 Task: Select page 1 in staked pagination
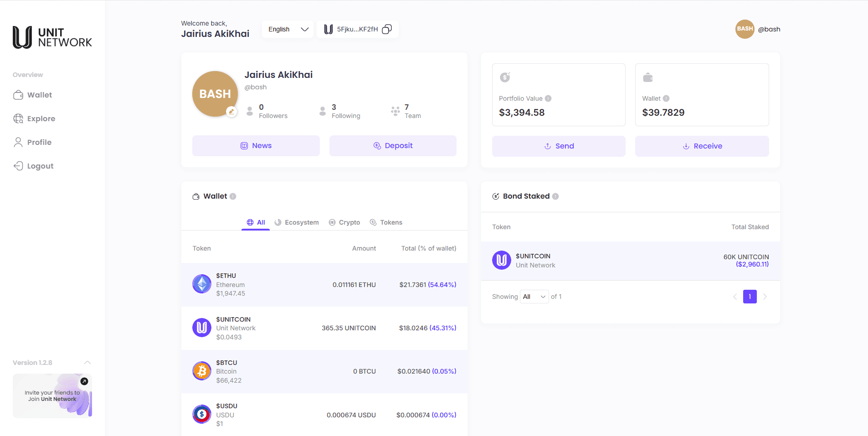750,297
